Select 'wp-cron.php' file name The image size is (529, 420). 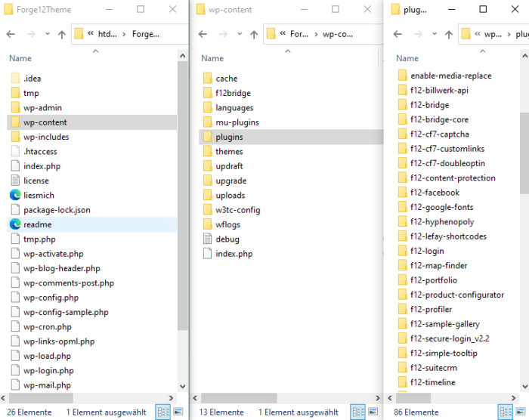[48, 326]
